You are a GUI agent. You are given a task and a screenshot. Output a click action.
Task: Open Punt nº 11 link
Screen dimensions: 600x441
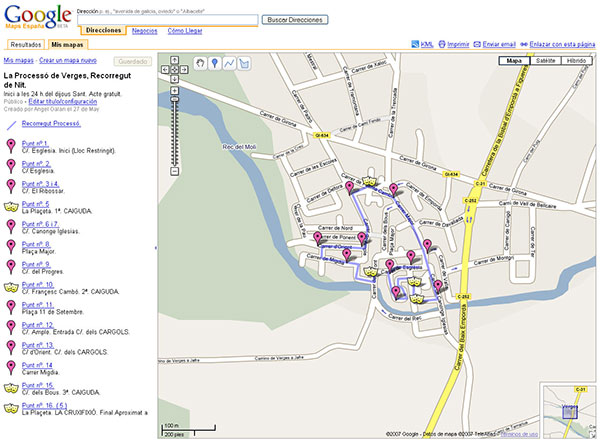click(x=38, y=305)
